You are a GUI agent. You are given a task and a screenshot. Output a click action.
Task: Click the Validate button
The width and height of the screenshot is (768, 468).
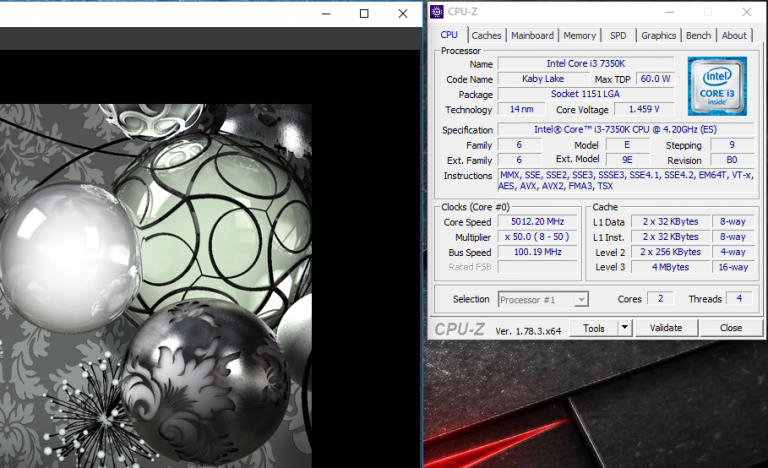tap(666, 328)
